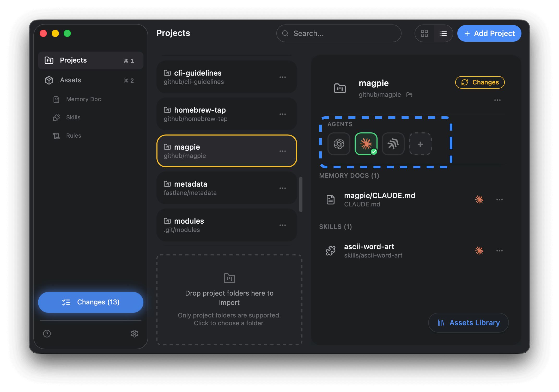The image size is (559, 392).
Task: Open the options menu on the magpie detail panel
Action: coord(497,100)
